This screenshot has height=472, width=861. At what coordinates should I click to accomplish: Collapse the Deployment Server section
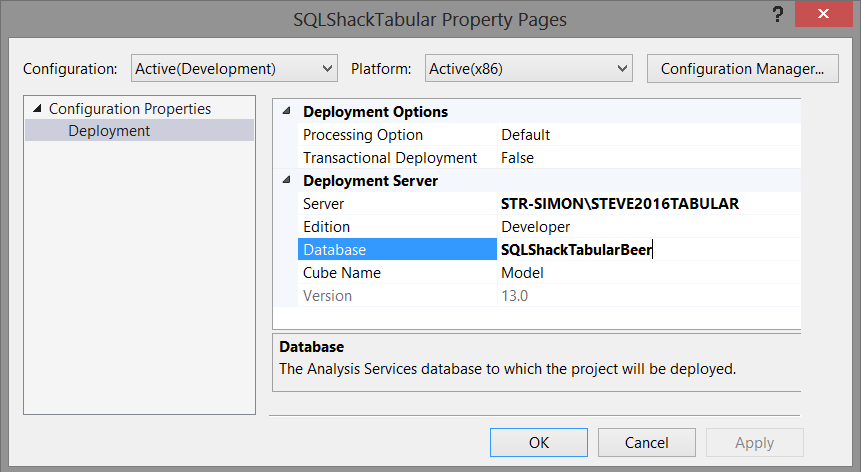point(288,181)
